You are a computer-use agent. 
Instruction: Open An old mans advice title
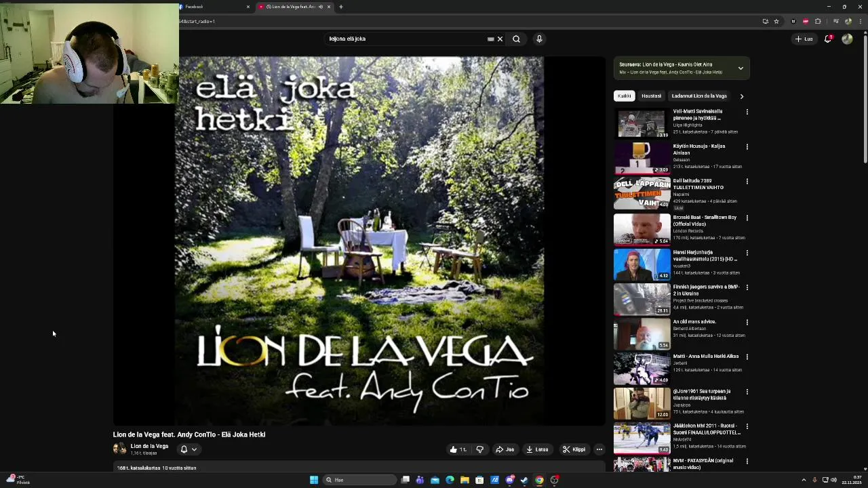pyautogui.click(x=694, y=322)
